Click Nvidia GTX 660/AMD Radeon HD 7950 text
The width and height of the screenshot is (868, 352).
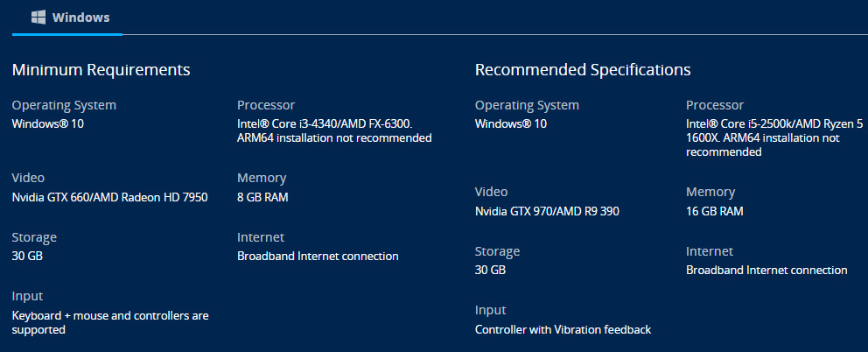click(x=109, y=197)
